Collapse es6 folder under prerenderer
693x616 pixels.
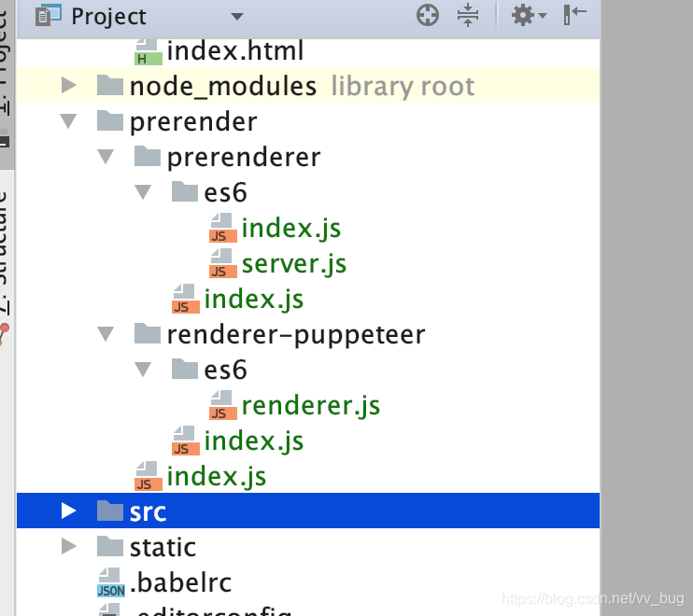point(143,192)
